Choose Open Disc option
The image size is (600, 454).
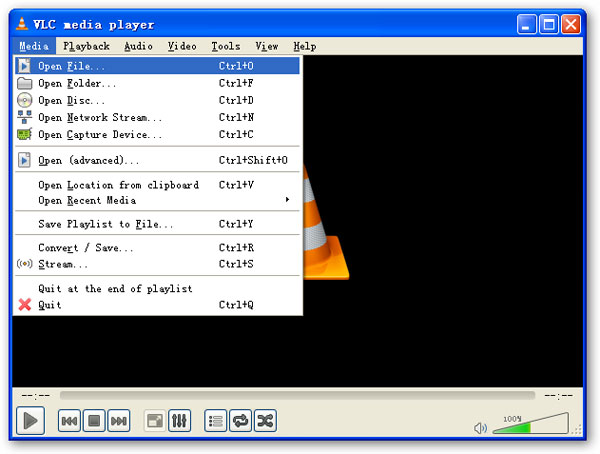(157, 100)
